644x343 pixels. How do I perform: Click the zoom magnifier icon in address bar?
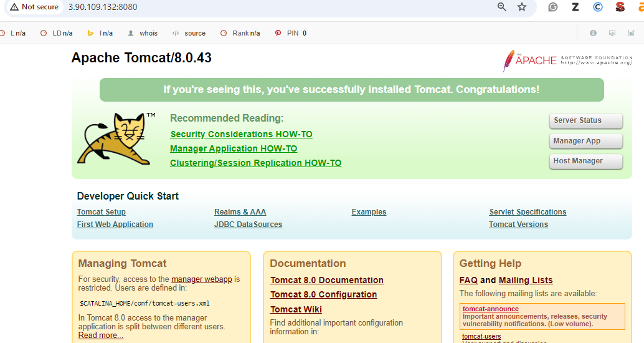[502, 7]
